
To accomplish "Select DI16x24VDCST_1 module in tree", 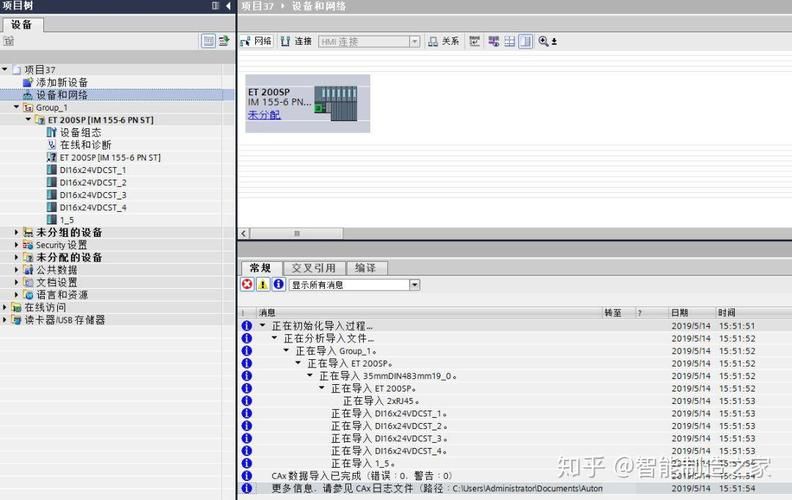I will [x=93, y=170].
